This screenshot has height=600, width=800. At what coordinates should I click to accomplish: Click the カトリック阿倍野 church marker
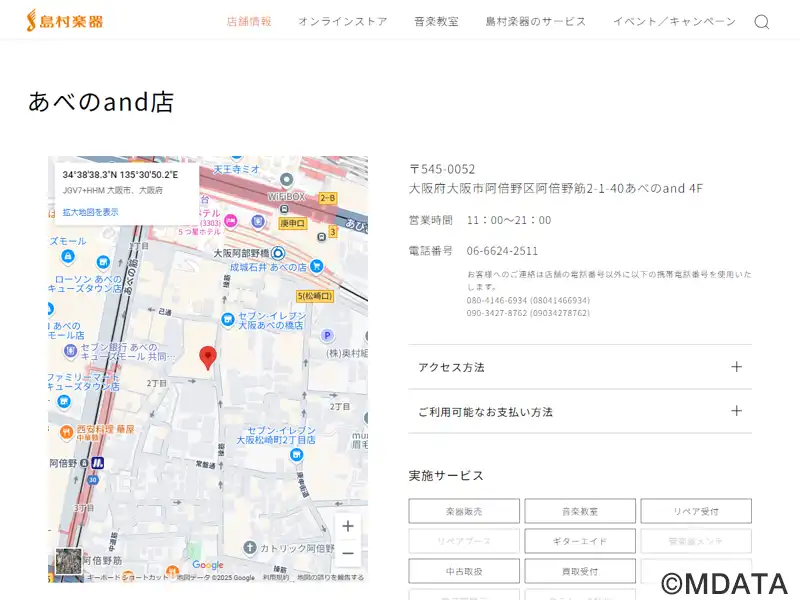point(249,548)
